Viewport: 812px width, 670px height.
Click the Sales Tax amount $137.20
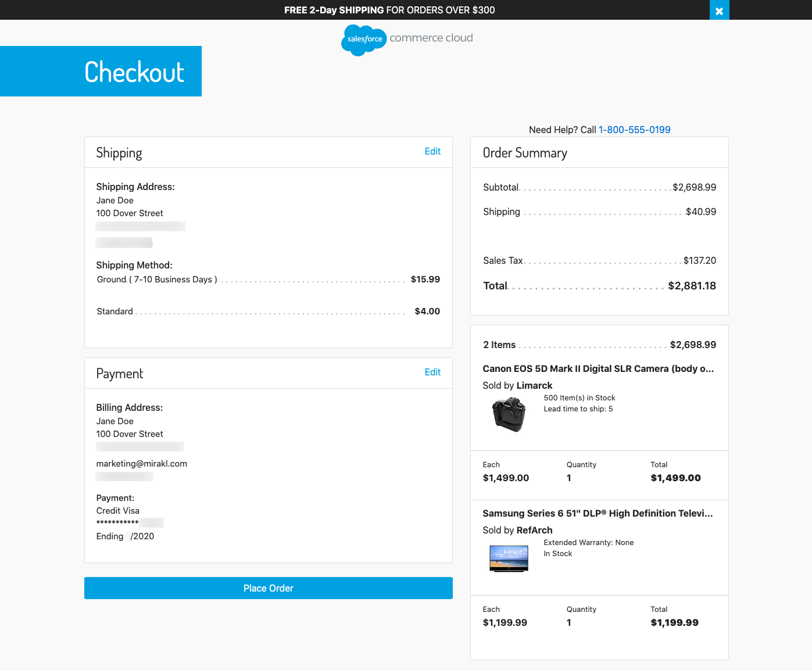[x=699, y=260]
